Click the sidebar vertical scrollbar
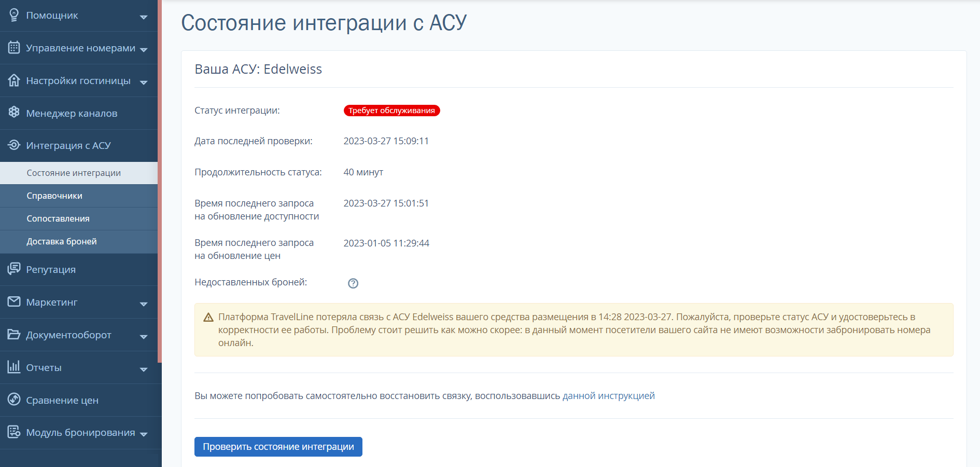This screenshot has height=467, width=980. coord(160,181)
